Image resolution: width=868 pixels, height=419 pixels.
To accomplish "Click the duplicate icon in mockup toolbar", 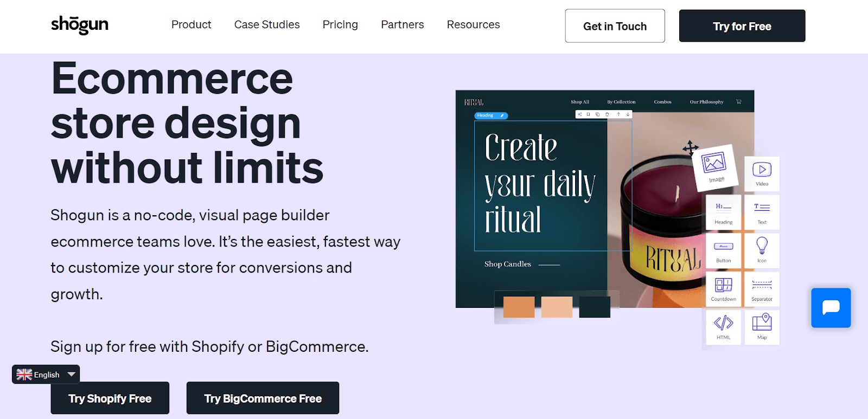I will [x=598, y=114].
